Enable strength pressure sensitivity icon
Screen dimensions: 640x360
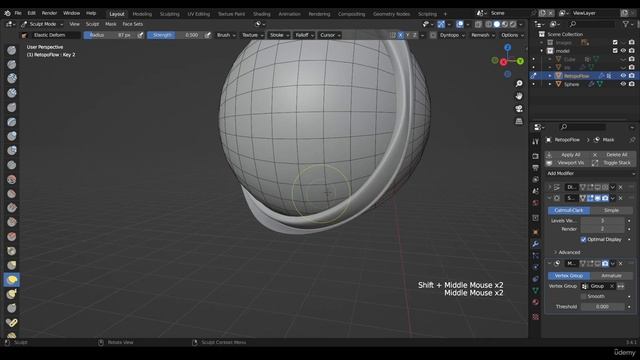[208, 35]
